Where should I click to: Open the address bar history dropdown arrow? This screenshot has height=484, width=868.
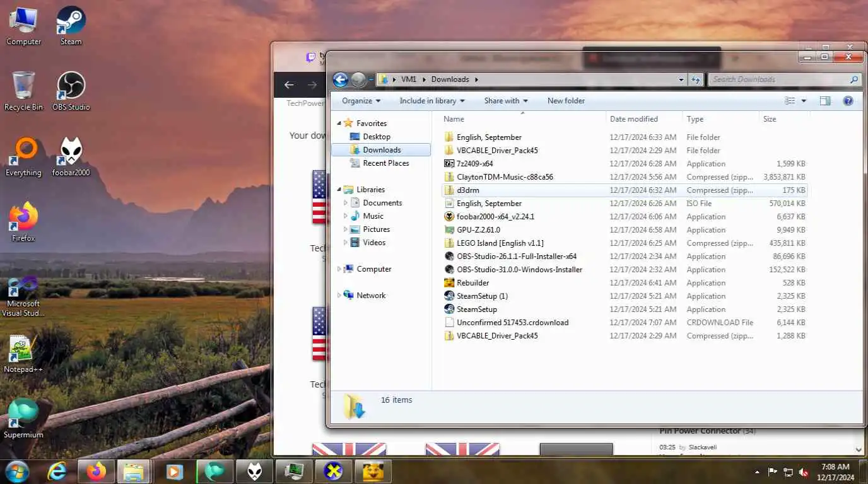tap(681, 79)
